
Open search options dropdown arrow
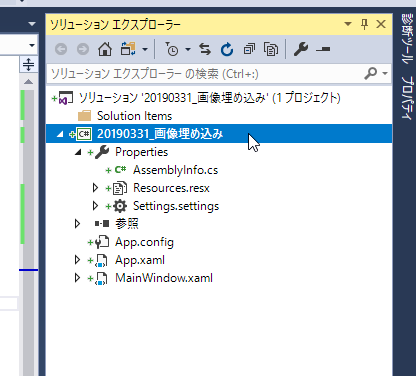[385, 73]
